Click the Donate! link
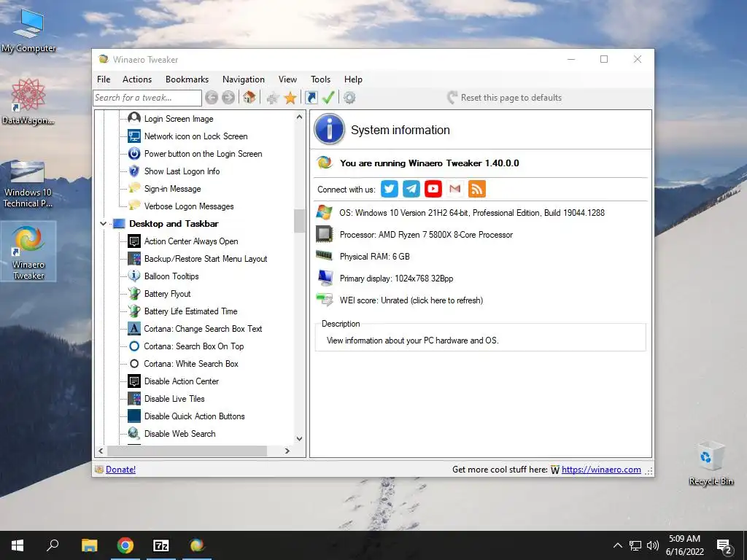 point(120,470)
